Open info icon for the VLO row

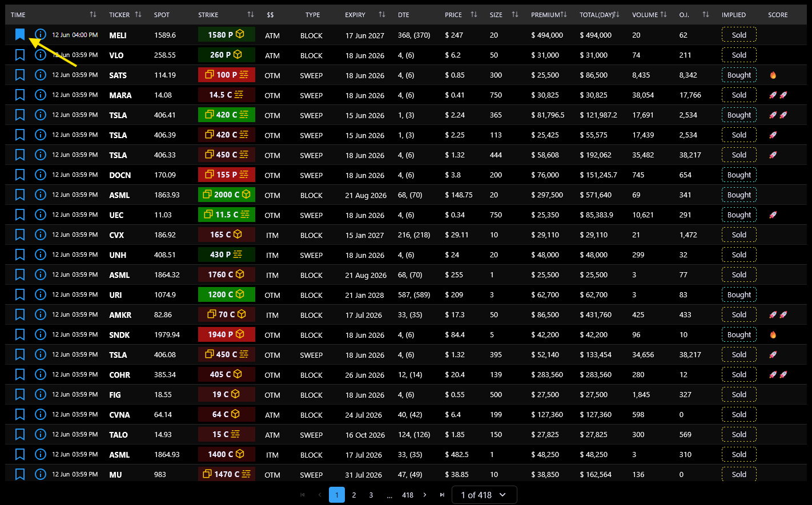(x=40, y=55)
